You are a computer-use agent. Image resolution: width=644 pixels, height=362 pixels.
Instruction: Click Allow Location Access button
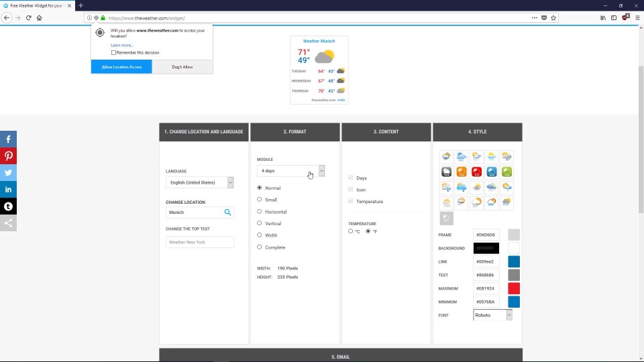(x=121, y=66)
